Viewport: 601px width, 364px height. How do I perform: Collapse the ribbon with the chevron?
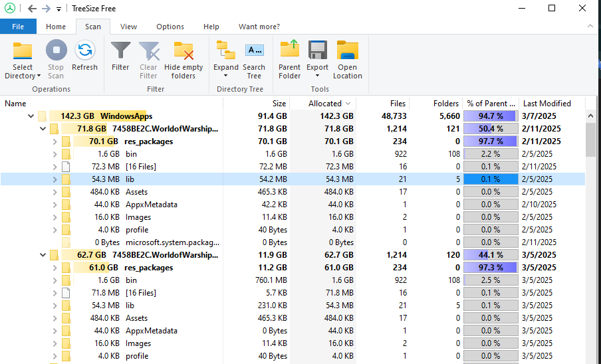[x=590, y=26]
